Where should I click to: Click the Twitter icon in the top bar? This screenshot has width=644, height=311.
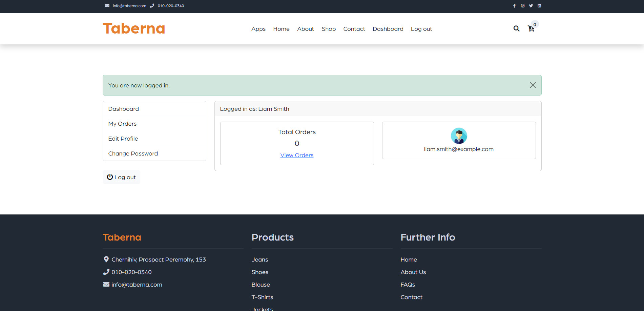(531, 6)
